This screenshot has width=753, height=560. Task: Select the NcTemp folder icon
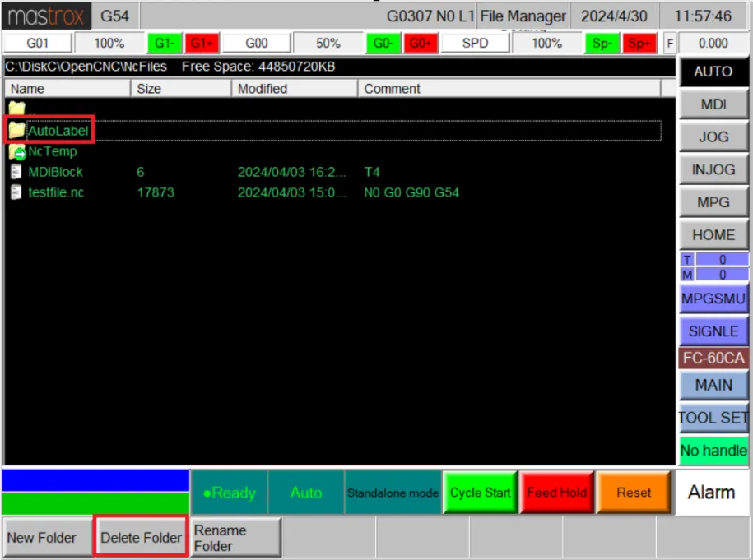pyautogui.click(x=16, y=151)
